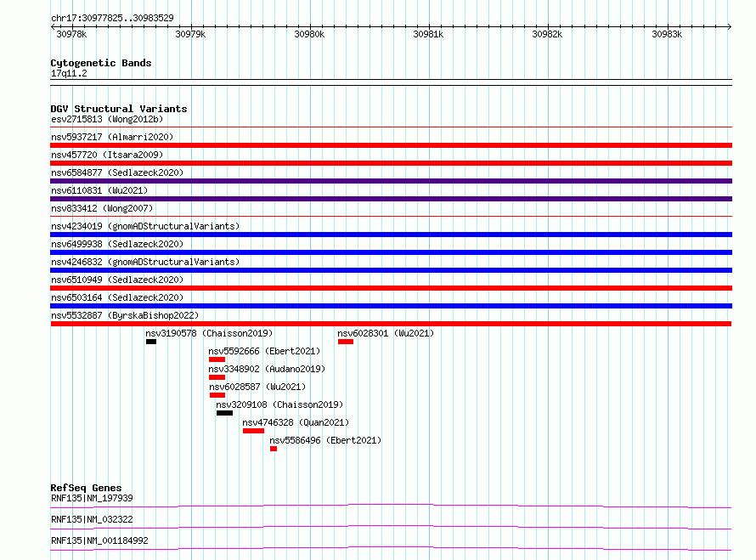Viewport: 756px width, 560px height.
Task: Click the ruler's left arrowhead
Action: 53,26
